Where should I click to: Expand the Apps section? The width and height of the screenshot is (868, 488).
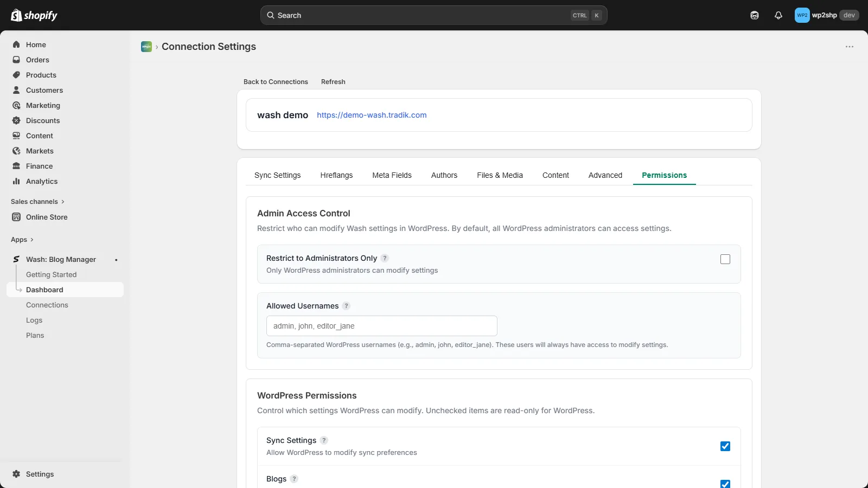(22, 240)
